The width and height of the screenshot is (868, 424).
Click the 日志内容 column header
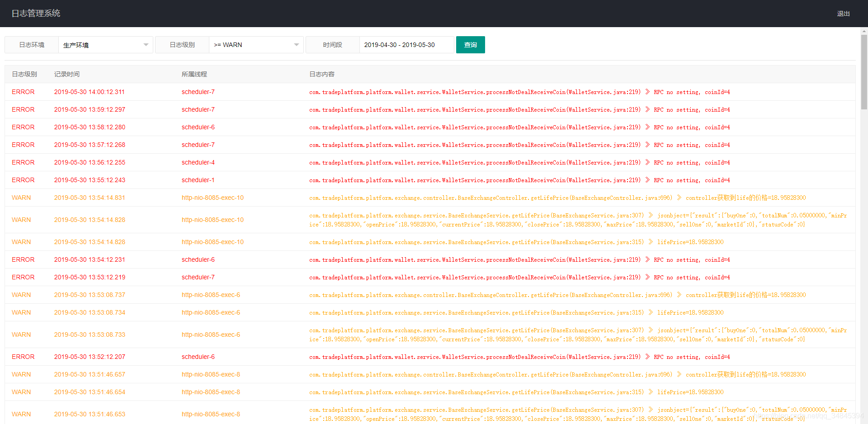322,74
